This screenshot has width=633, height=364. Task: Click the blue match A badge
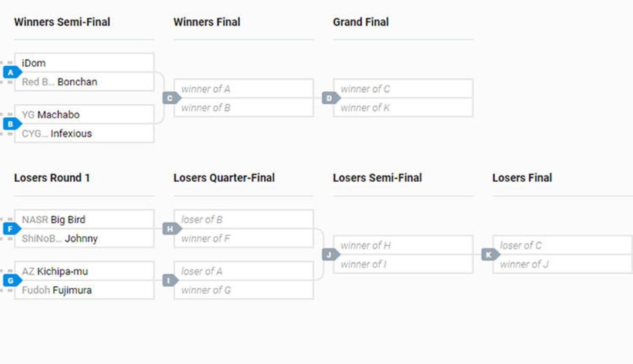click(12, 72)
